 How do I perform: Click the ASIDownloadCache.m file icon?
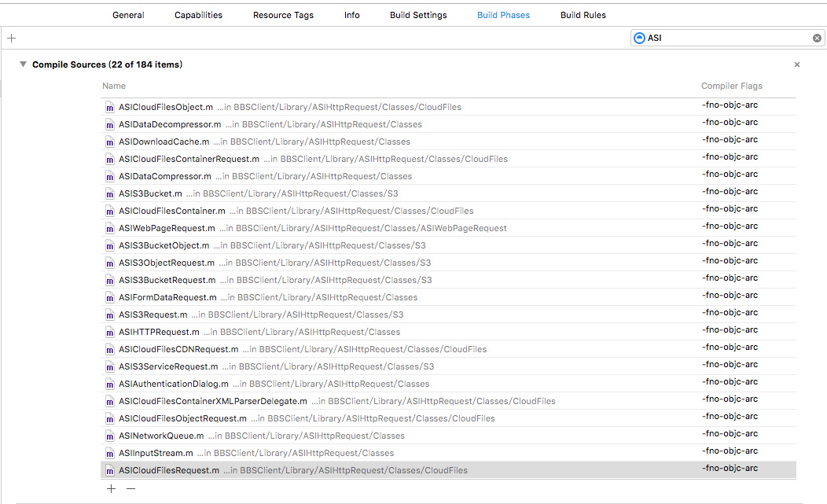click(110, 142)
